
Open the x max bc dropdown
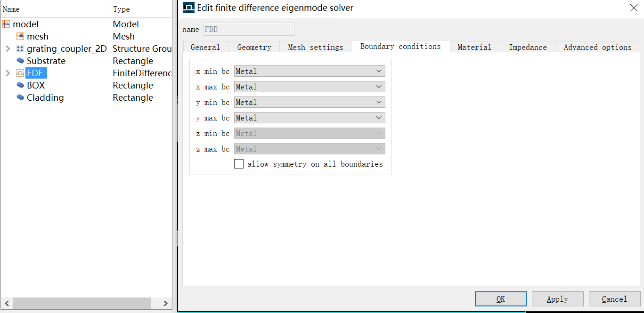(x=310, y=87)
